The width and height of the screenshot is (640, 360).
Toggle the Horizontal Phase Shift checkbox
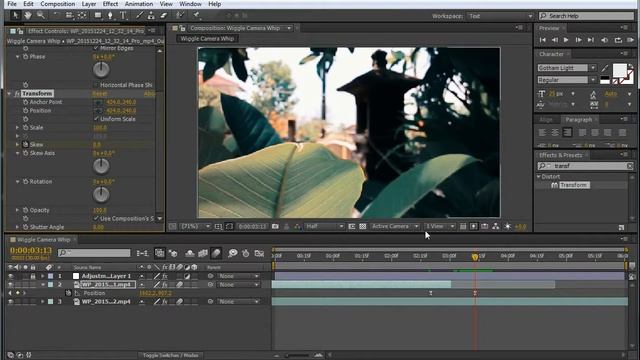[96, 85]
